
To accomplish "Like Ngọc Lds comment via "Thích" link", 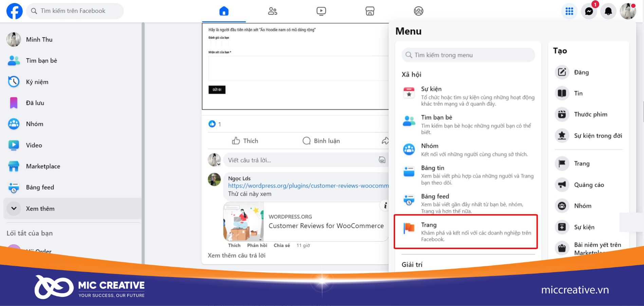I will 234,246.
